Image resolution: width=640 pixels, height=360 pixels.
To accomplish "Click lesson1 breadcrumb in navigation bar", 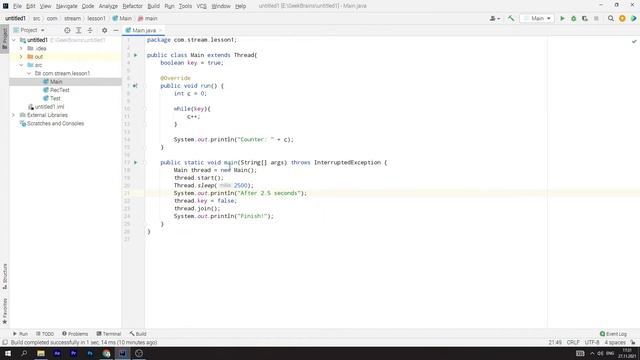I will tap(96, 18).
